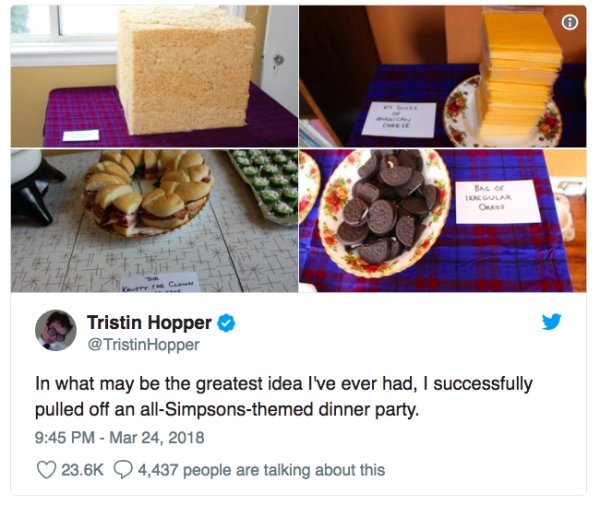Click the blue verified badge
This screenshot has width=600, height=505.
coord(226,323)
